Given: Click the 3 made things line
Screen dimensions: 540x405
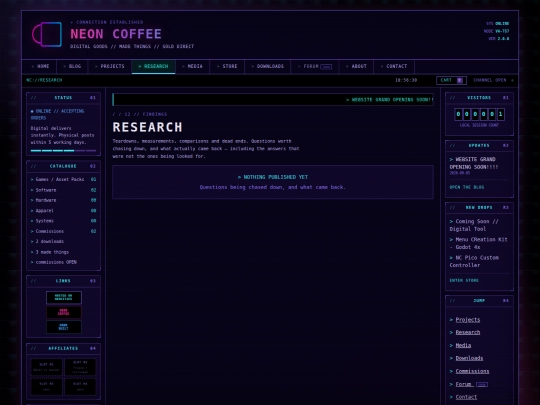Looking at the screenshot, I should pyautogui.click(x=50, y=252).
